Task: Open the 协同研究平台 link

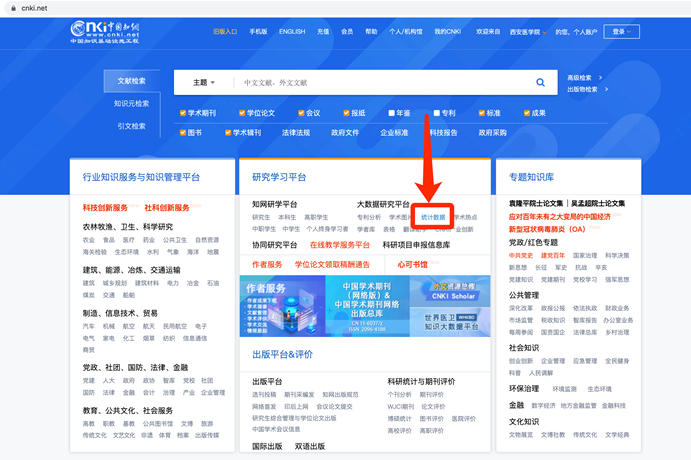Action: [x=275, y=245]
